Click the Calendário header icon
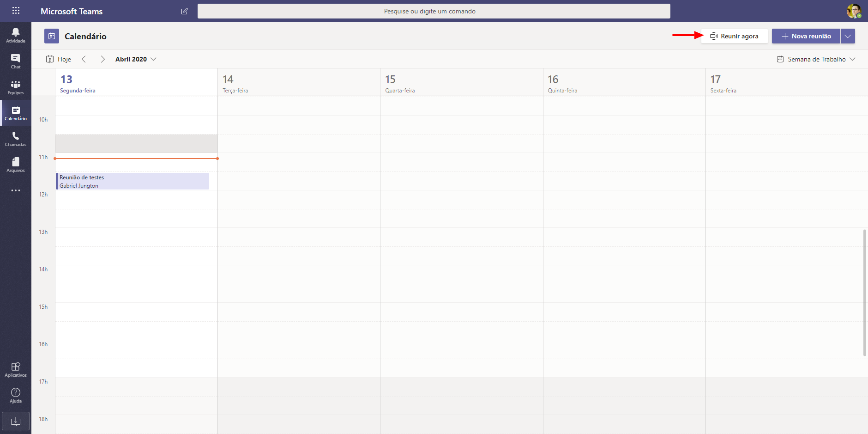Viewport: 868px width, 434px height. coord(52,36)
